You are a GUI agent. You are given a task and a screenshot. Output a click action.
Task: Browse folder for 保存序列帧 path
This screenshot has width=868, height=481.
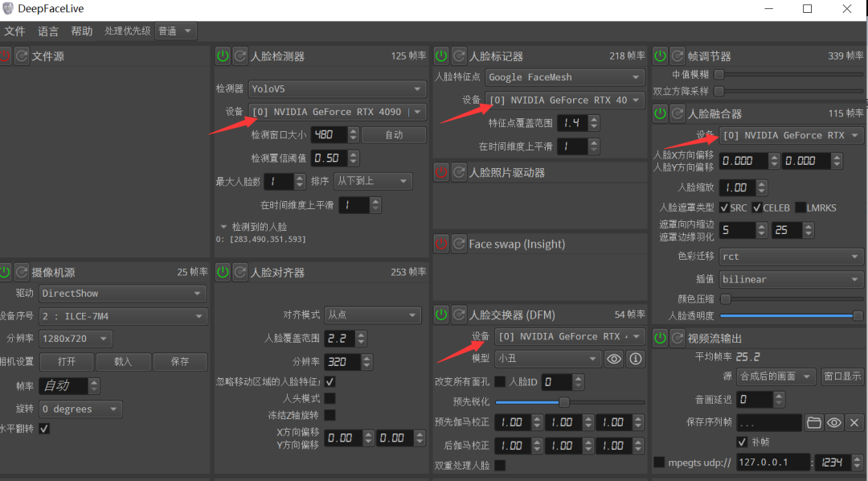(813, 423)
